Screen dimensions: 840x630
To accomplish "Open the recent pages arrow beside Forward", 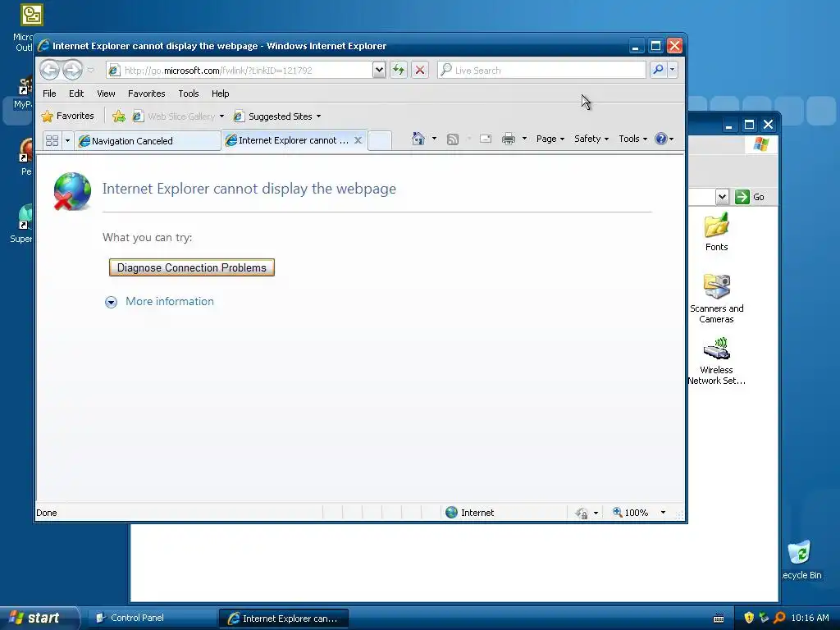I will pyautogui.click(x=90, y=71).
